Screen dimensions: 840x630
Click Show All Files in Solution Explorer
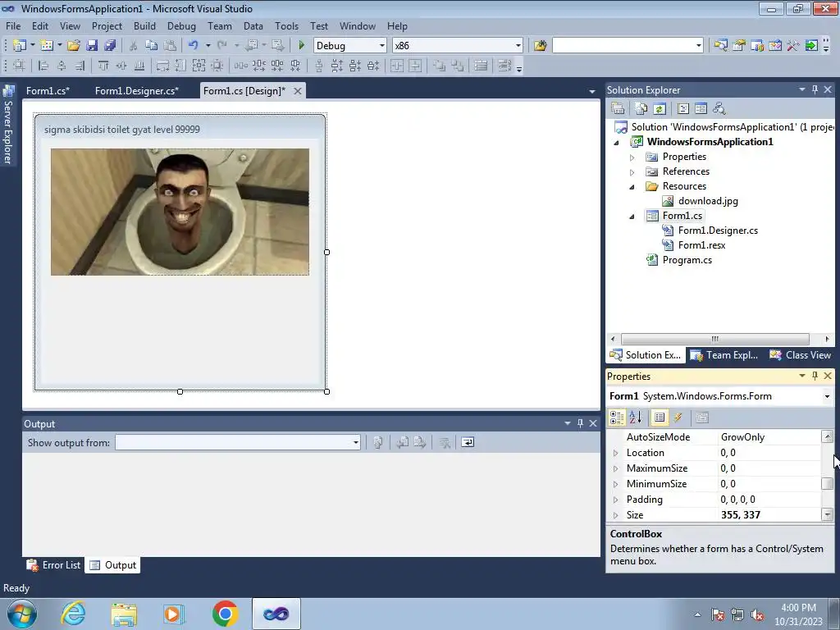(x=641, y=109)
